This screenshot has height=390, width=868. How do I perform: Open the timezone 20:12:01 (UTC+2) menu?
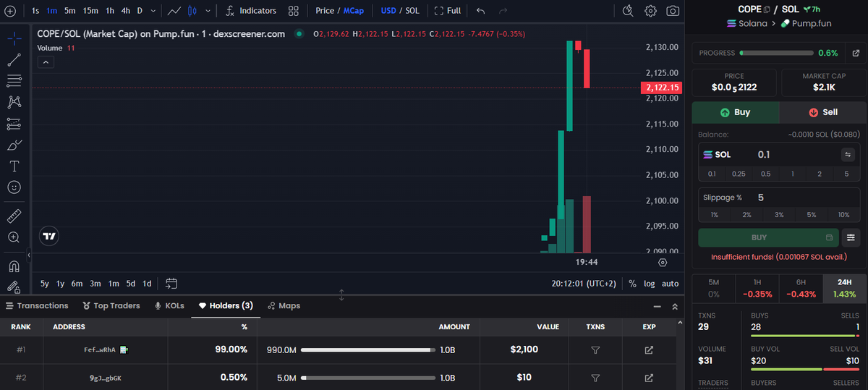click(584, 284)
